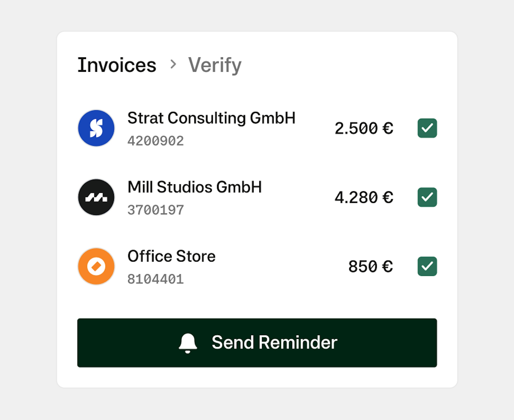Click the bell icon on Send Reminder
Viewport: 514px width, 420px height.
click(x=188, y=343)
